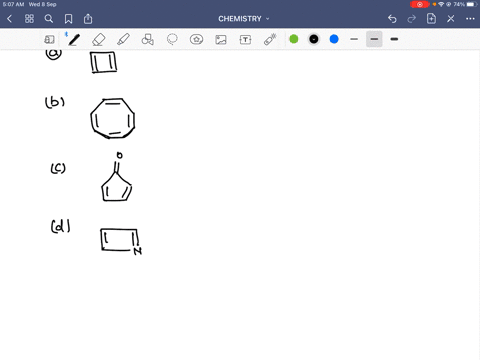Undo the last stroke
Screen dimensions: 480x360
[392, 19]
